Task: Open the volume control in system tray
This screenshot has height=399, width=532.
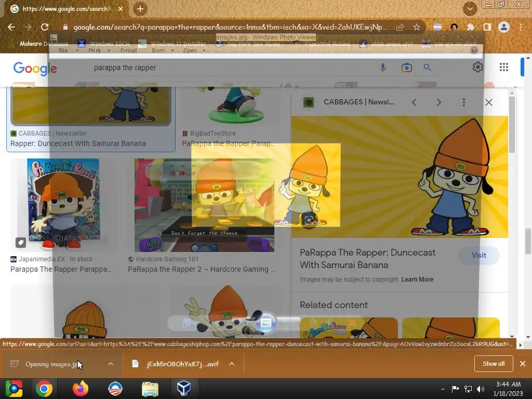Action: [x=481, y=389]
